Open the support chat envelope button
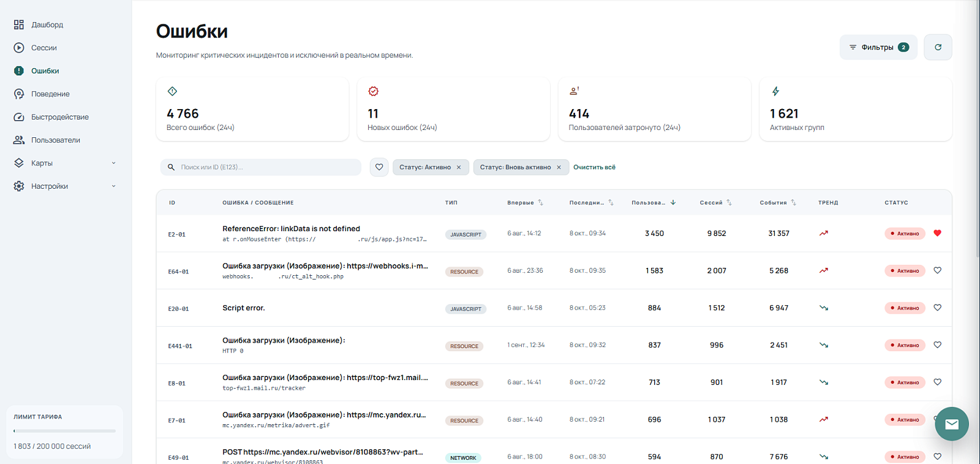 point(952,424)
